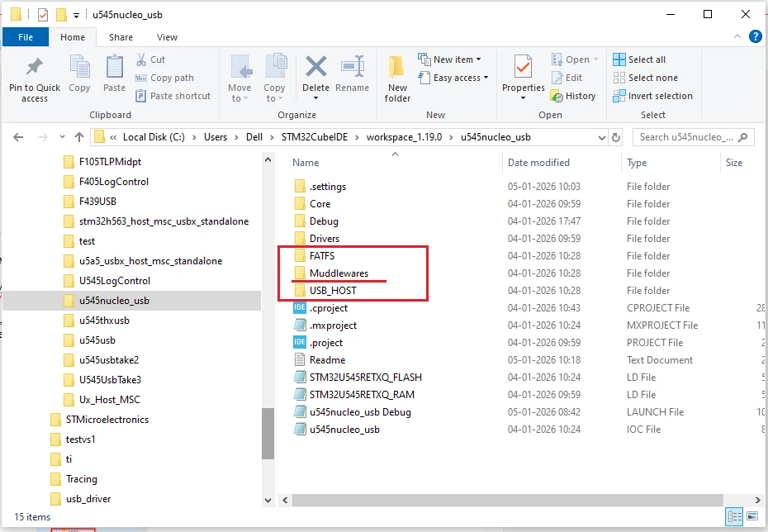The width and height of the screenshot is (768, 532).
Task: Open Recent locations dropdown arrow
Action: click(62, 137)
